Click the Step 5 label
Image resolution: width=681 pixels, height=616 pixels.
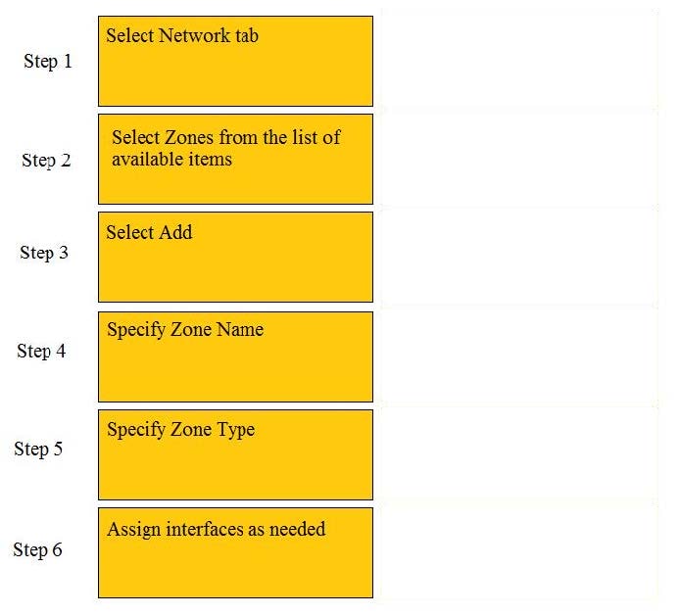(38, 450)
